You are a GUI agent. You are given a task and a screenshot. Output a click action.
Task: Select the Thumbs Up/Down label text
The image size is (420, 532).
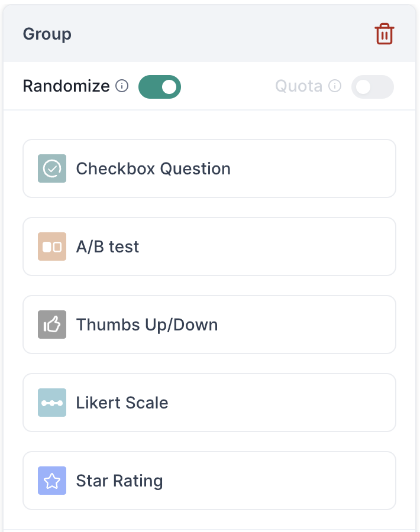click(x=147, y=325)
